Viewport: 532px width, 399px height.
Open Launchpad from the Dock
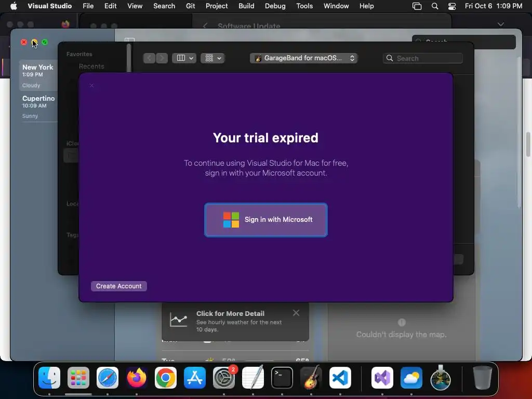(x=78, y=378)
